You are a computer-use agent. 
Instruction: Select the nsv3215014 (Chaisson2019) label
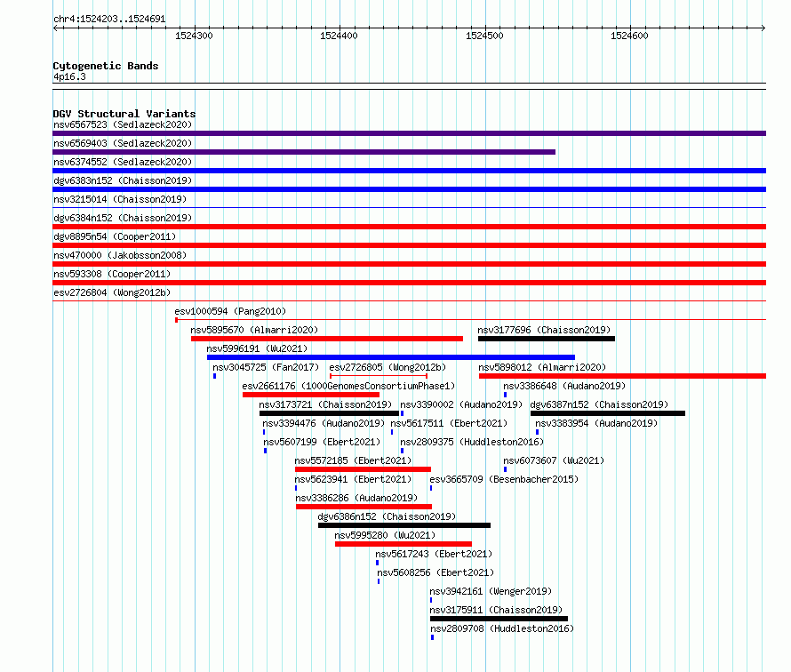tap(120, 199)
